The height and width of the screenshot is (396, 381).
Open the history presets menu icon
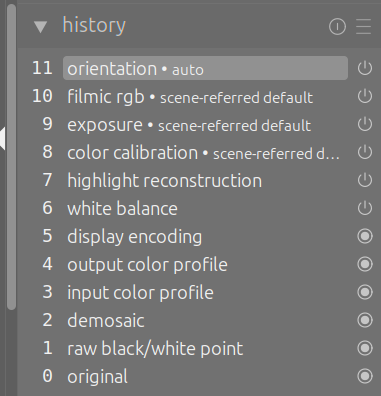tap(363, 26)
